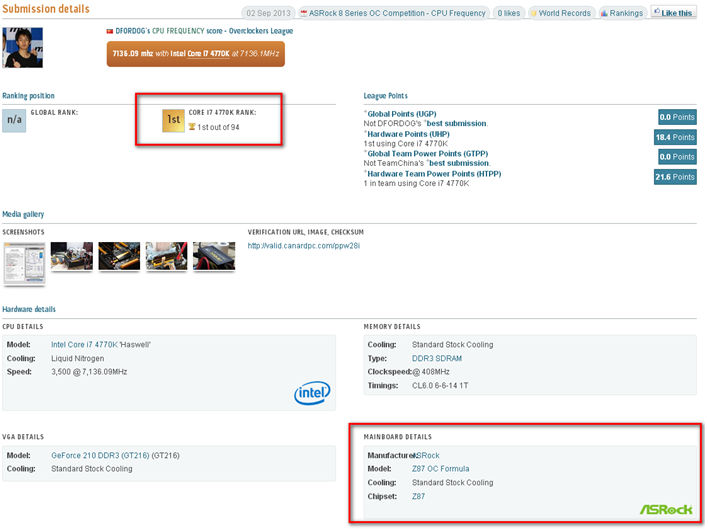
Task: Click the Intel logo icon
Action: [x=312, y=393]
